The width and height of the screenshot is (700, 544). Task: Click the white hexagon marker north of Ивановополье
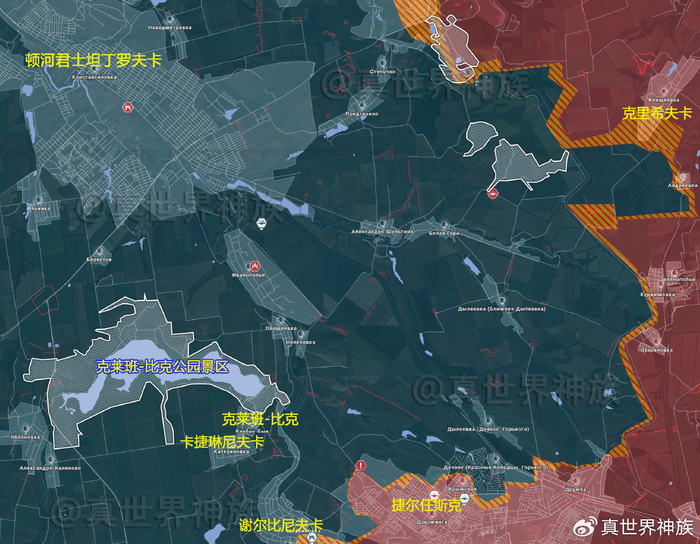(x=261, y=223)
